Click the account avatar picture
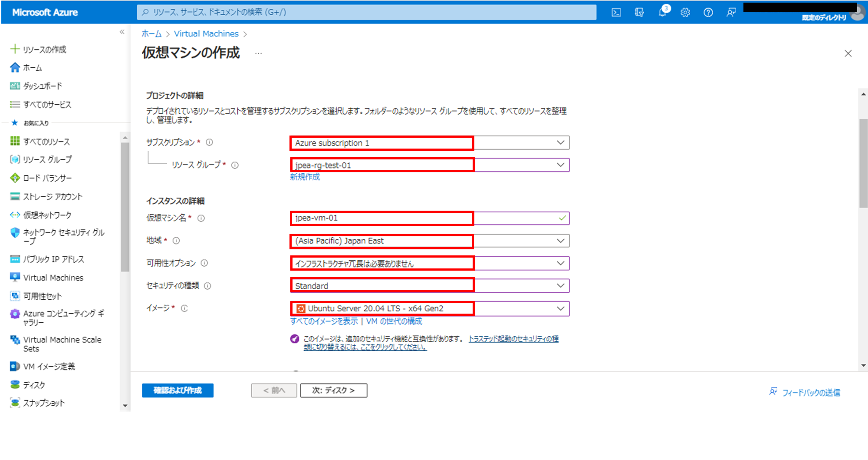868x460 pixels. pyautogui.click(x=857, y=13)
